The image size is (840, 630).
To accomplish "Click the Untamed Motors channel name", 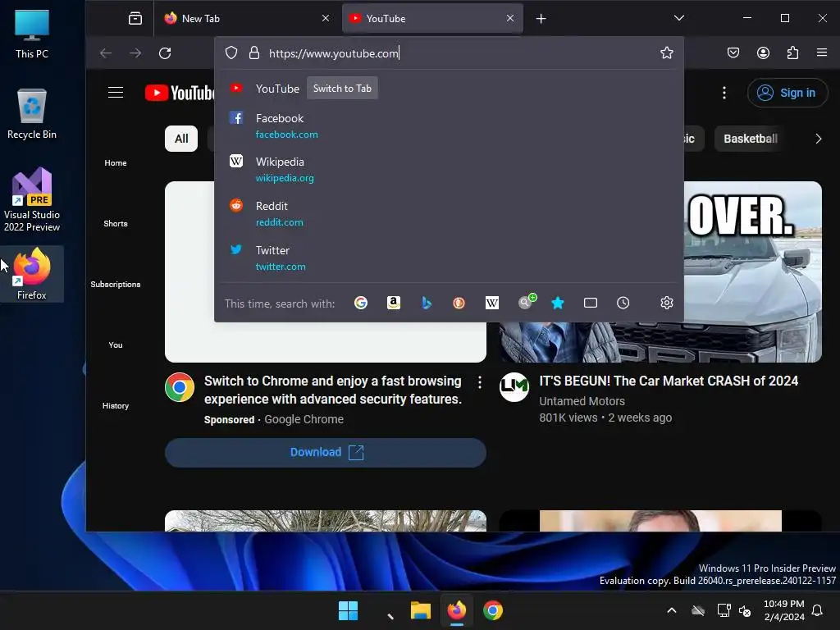I will tap(582, 401).
